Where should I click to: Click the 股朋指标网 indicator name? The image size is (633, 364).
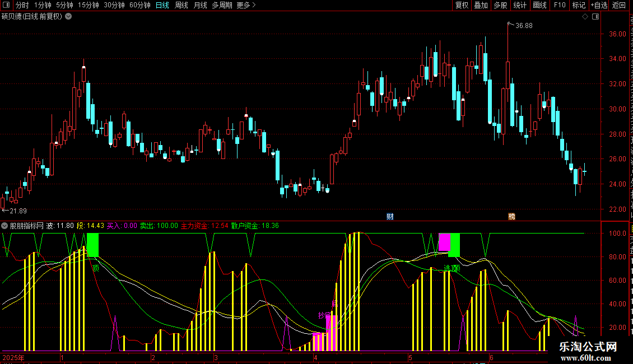pos(27,226)
